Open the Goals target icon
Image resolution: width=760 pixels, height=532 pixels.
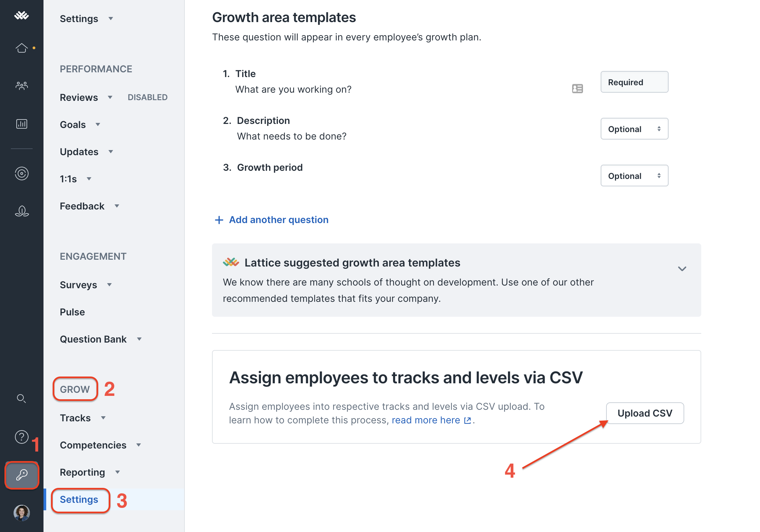click(21, 173)
